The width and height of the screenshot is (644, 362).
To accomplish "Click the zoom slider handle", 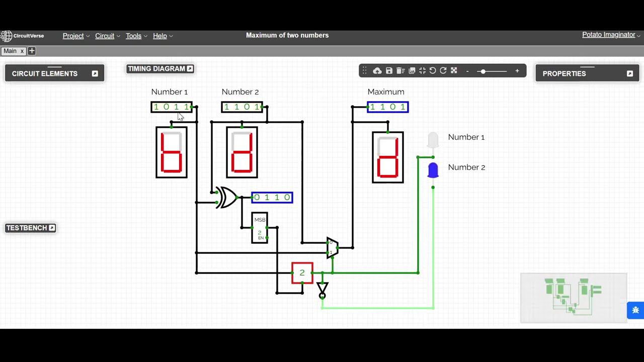I will [x=483, y=71].
